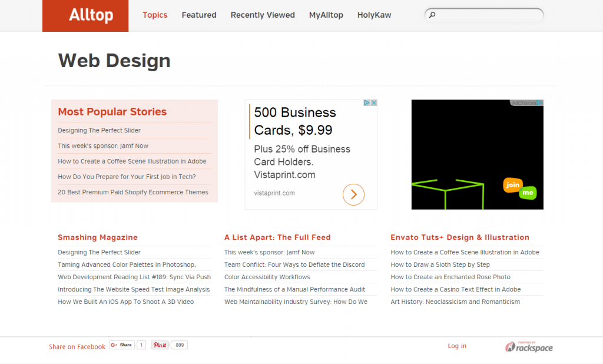The width and height of the screenshot is (603, 364).
Task: Open "This week's sponsor: Jamf Now" under A List Apart
Action: coord(270,253)
